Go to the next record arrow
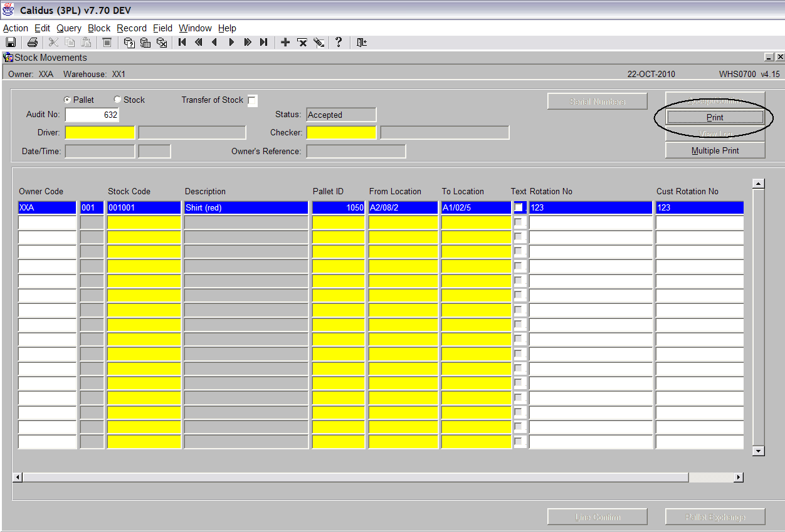The image size is (785, 532). (x=231, y=43)
